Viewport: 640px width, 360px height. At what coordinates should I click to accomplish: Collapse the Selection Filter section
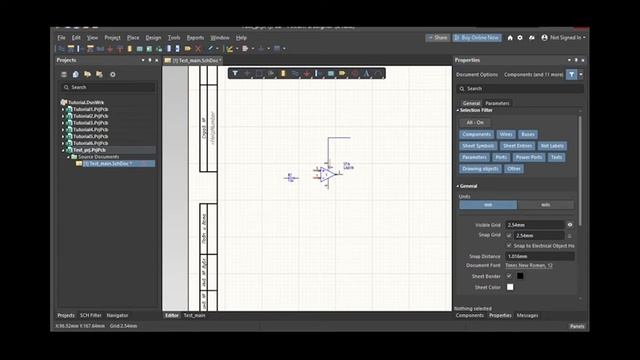(458, 110)
